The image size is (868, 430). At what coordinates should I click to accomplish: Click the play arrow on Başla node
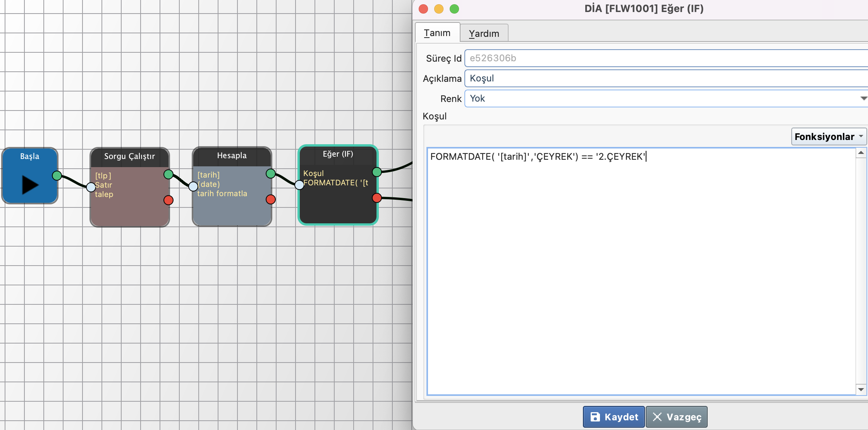tap(30, 185)
